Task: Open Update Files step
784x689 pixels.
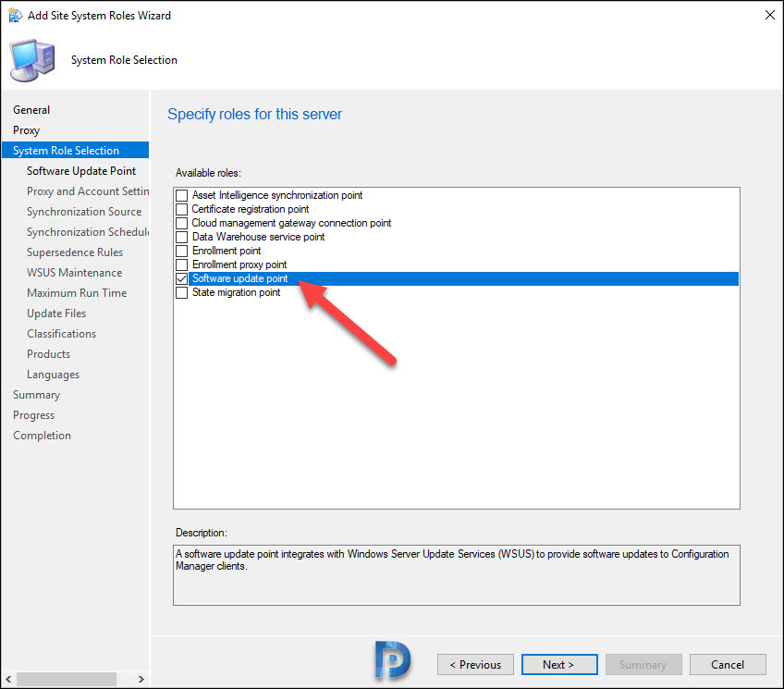Action: (x=56, y=314)
